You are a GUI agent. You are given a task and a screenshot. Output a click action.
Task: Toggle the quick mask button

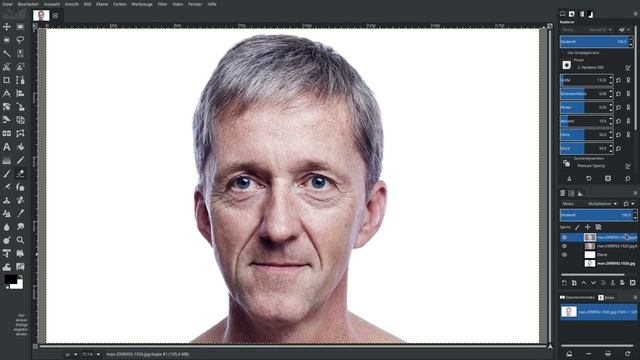coord(36,347)
